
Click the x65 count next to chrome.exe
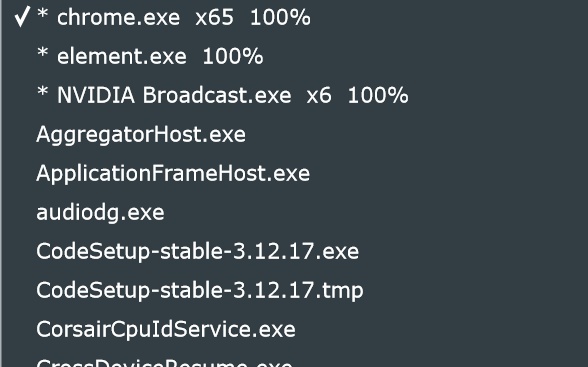(x=214, y=18)
